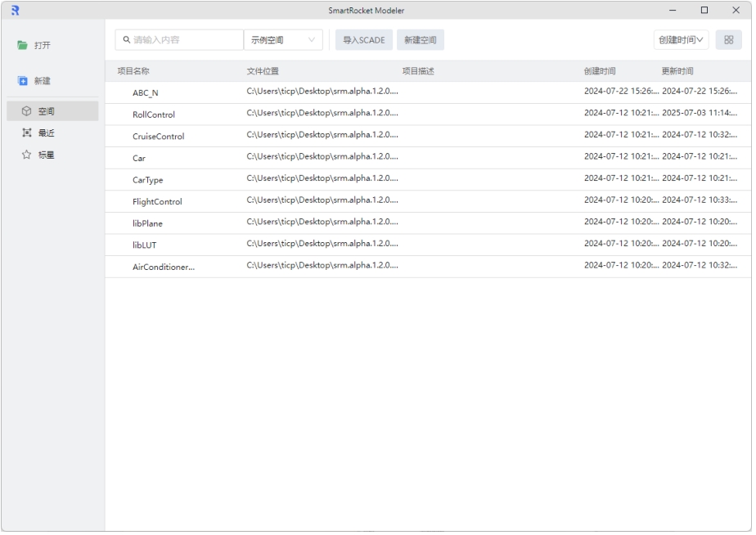Click the star Starred icon
The width and height of the screenshot is (756, 535).
coord(26,155)
